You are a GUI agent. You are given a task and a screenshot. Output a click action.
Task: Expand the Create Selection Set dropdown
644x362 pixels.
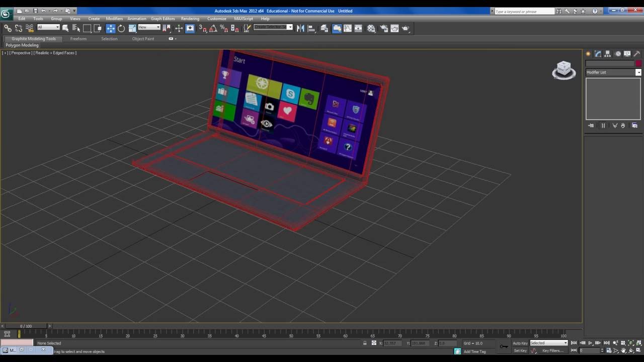(x=289, y=27)
